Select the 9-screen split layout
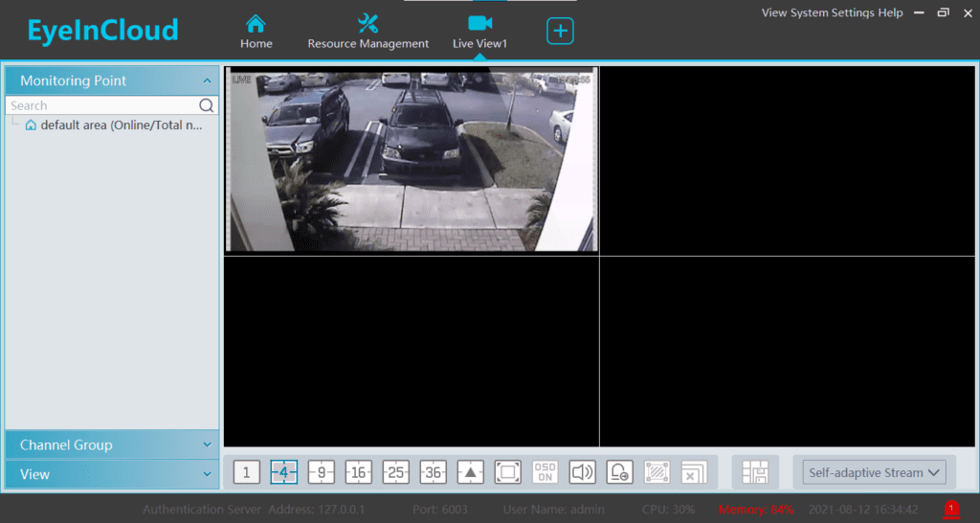Image resolution: width=980 pixels, height=523 pixels. point(321,472)
